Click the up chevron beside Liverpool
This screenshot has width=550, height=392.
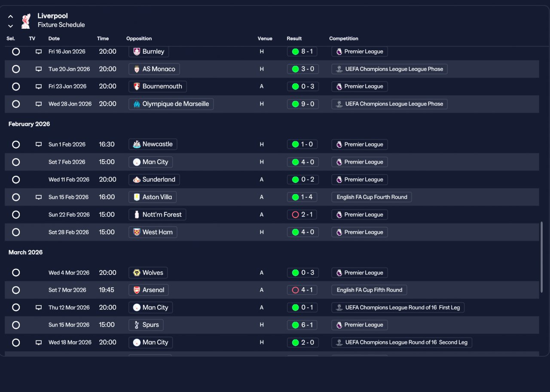click(x=11, y=17)
